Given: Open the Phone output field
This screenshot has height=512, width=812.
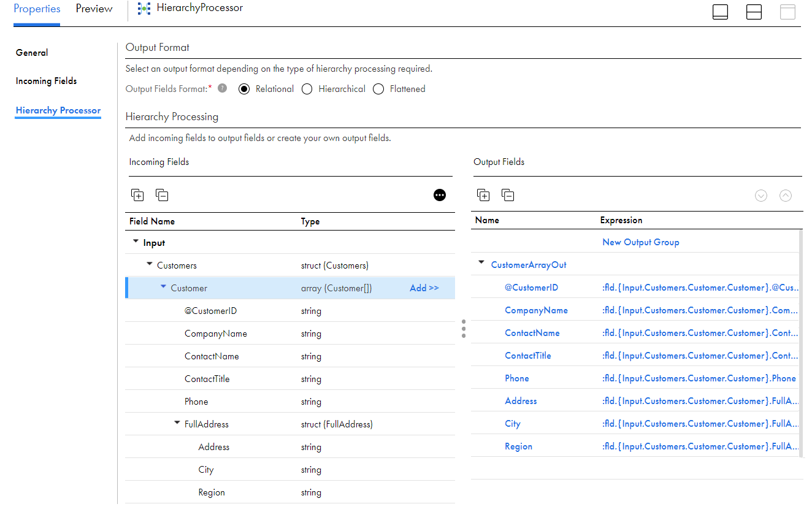Looking at the screenshot, I should coord(517,378).
